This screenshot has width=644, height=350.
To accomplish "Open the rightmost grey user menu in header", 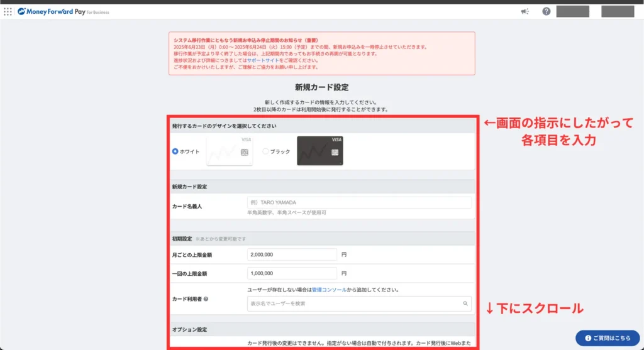I will (617, 11).
